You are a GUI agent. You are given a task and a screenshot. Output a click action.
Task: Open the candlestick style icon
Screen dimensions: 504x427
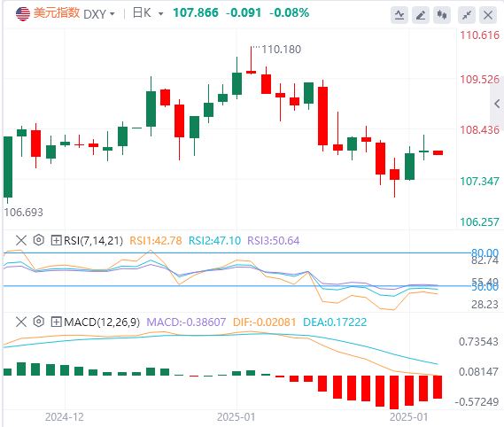coord(442,15)
